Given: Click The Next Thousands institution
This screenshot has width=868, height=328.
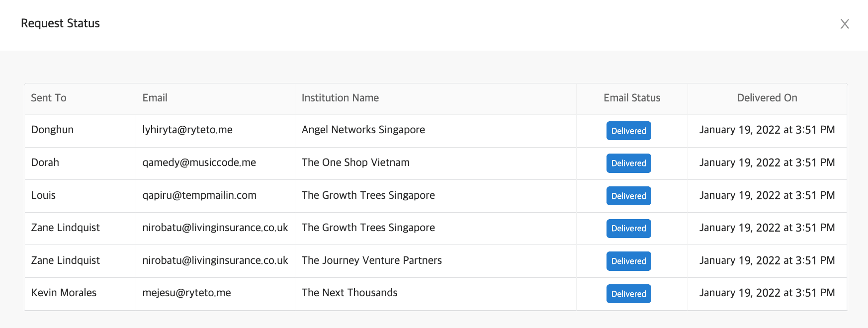Looking at the screenshot, I should point(349,293).
